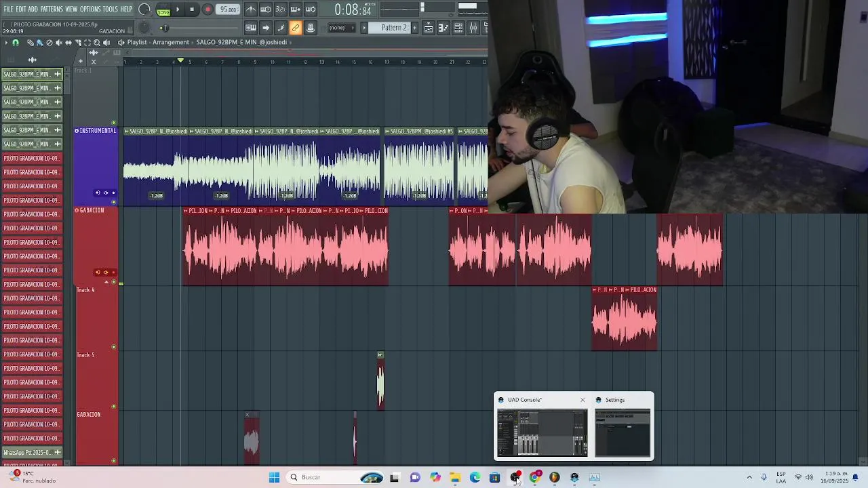Mute Track 4 using its green dot
Image resolution: width=868 pixels, height=488 pixels.
pos(114,347)
